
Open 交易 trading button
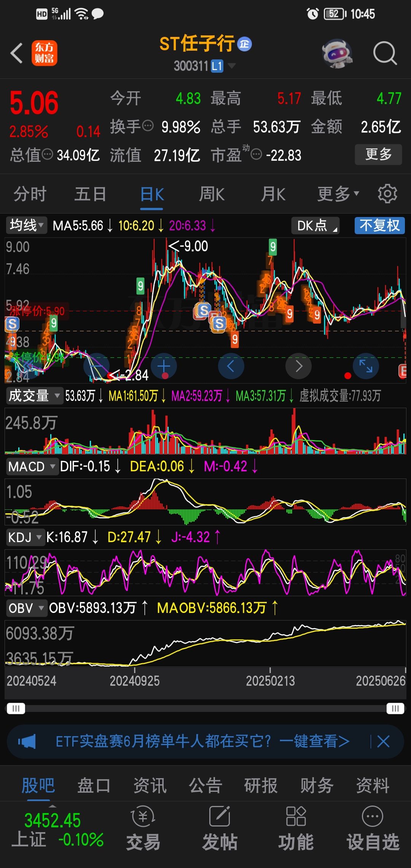143,828
